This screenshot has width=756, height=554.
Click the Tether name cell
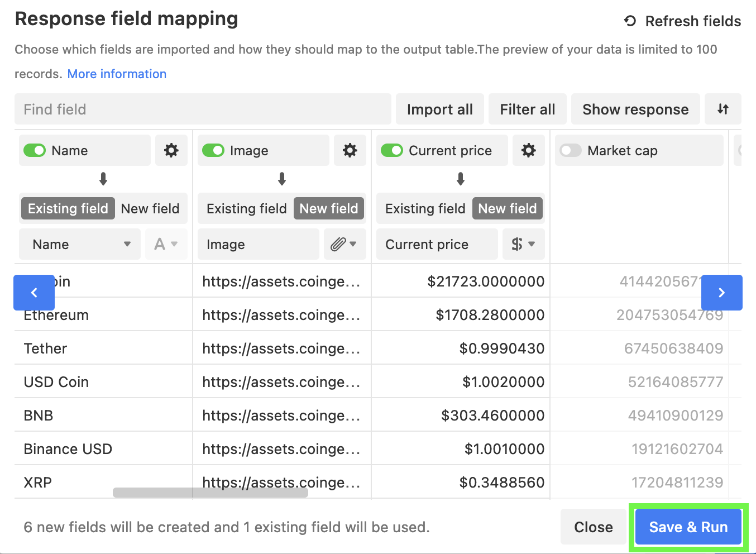pos(103,348)
